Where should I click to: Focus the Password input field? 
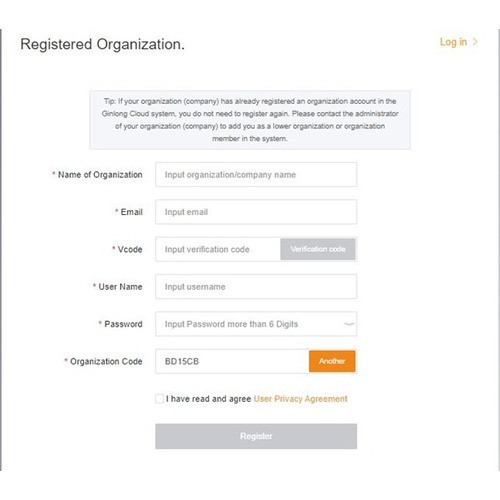tap(256, 324)
